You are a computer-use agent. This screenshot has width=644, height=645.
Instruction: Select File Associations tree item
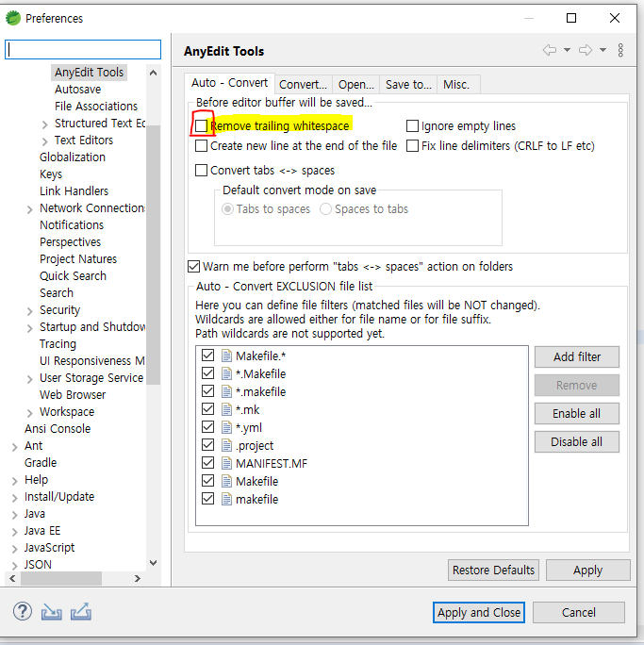click(x=96, y=107)
